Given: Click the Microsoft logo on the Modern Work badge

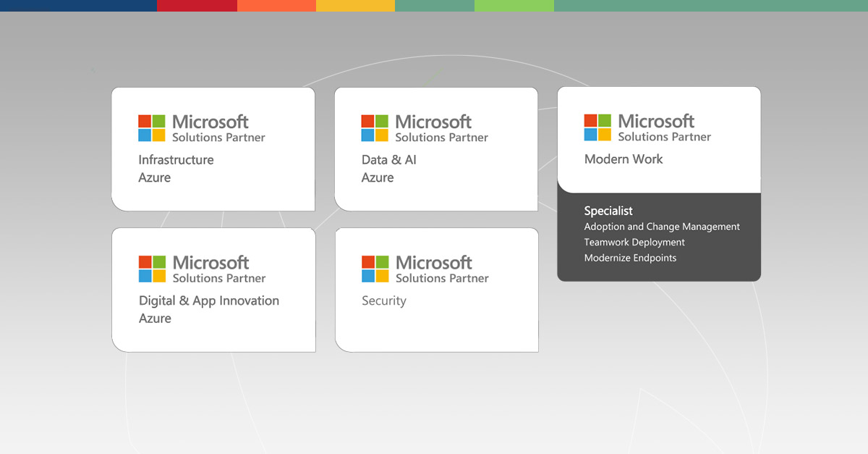Looking at the screenshot, I should point(597,127).
